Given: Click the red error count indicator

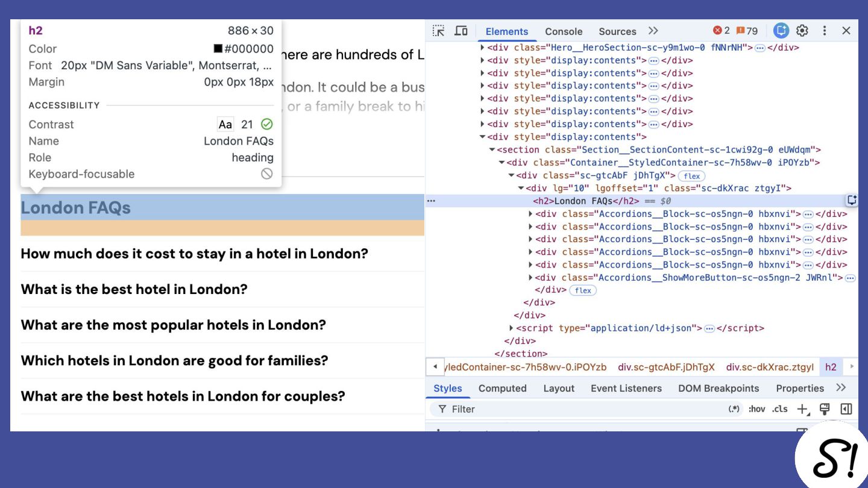Looking at the screenshot, I should point(722,31).
